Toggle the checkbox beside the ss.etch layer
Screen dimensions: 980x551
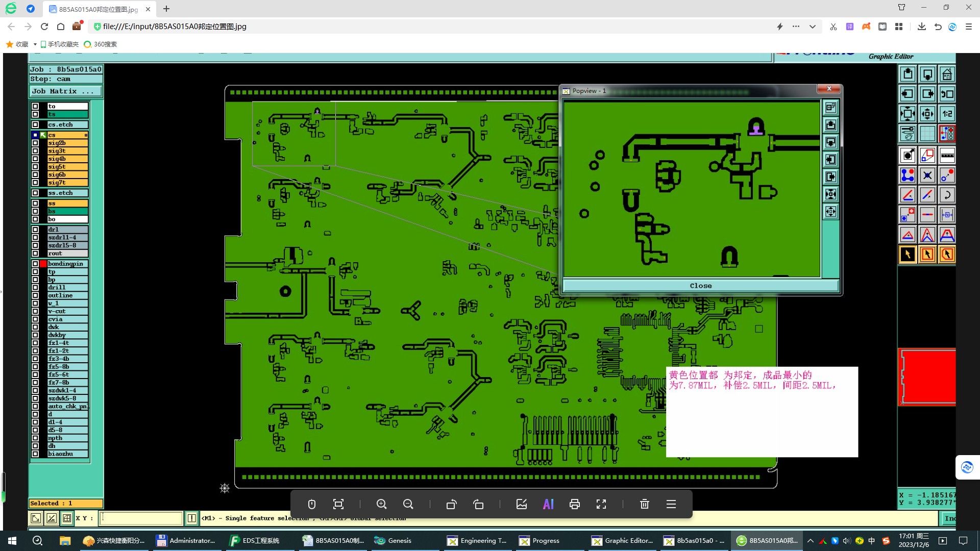point(35,193)
